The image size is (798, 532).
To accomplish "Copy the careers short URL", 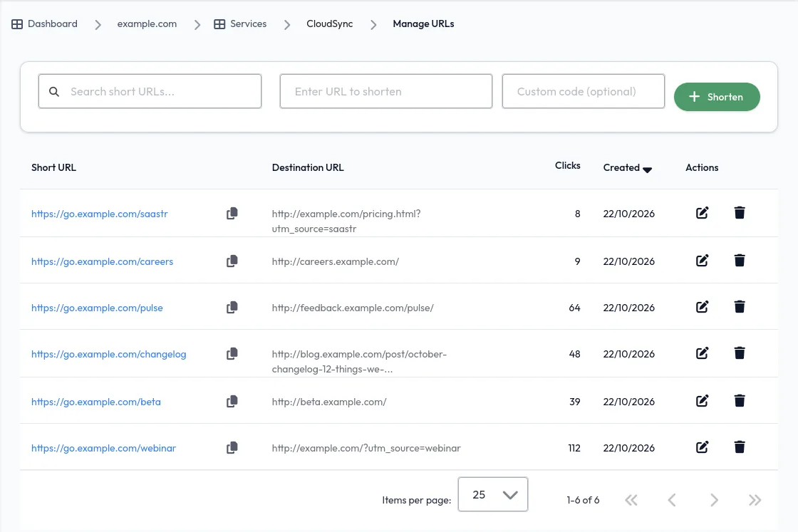I will pyautogui.click(x=232, y=261).
